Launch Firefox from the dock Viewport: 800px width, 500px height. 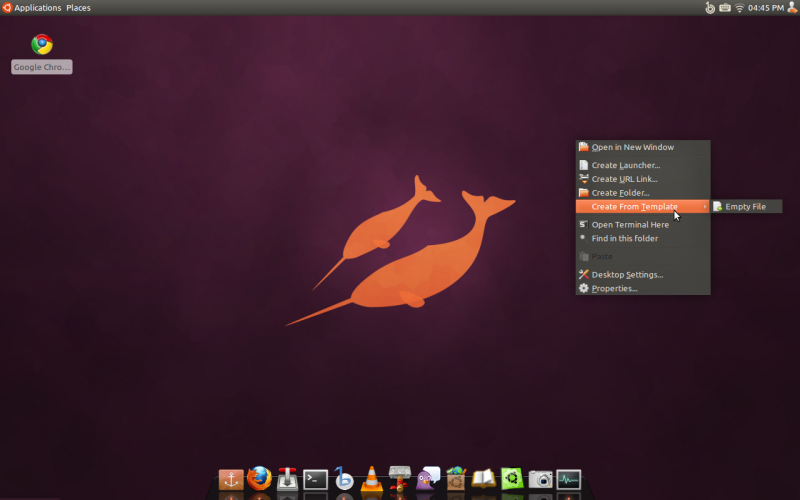[259, 479]
